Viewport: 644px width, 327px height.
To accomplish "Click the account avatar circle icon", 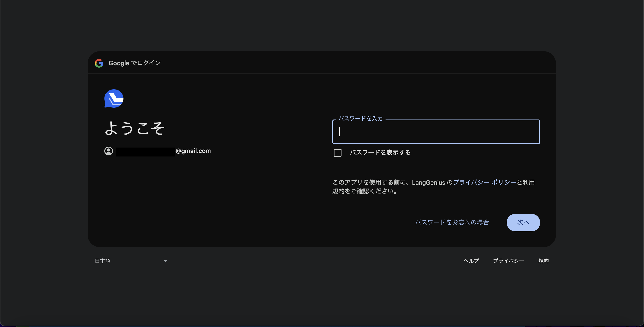I will (x=108, y=151).
